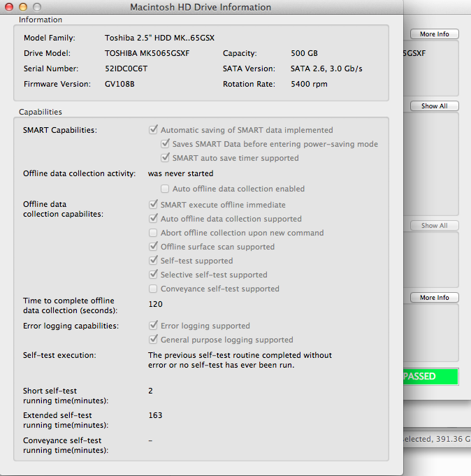
Task: Toggle Self-test supported checkbox
Action: click(x=153, y=261)
